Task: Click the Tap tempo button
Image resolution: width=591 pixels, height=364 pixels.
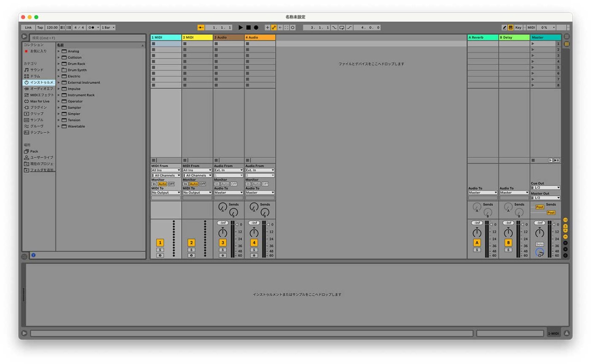Action: [x=40, y=27]
